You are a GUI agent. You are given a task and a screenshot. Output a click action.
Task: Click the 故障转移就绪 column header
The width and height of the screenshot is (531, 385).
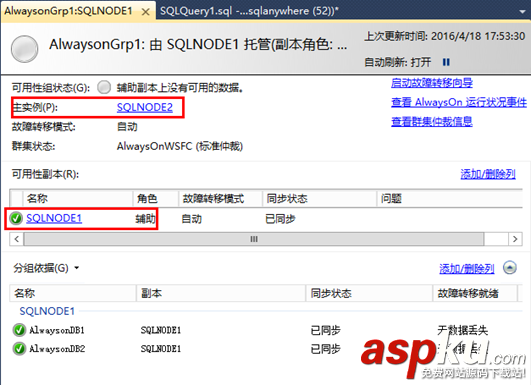click(x=475, y=293)
